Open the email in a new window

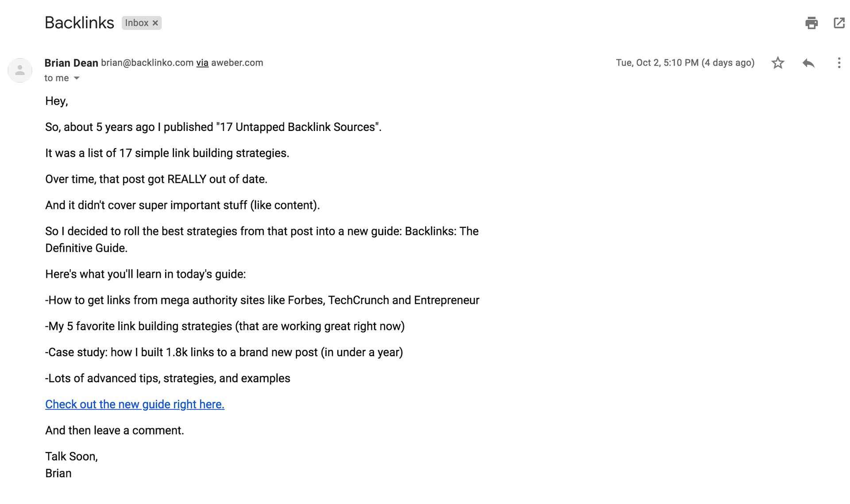click(839, 23)
